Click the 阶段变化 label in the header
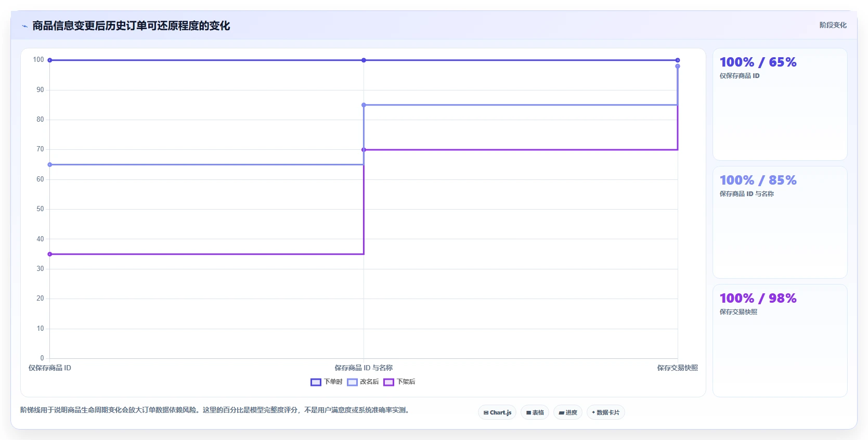 pos(833,25)
